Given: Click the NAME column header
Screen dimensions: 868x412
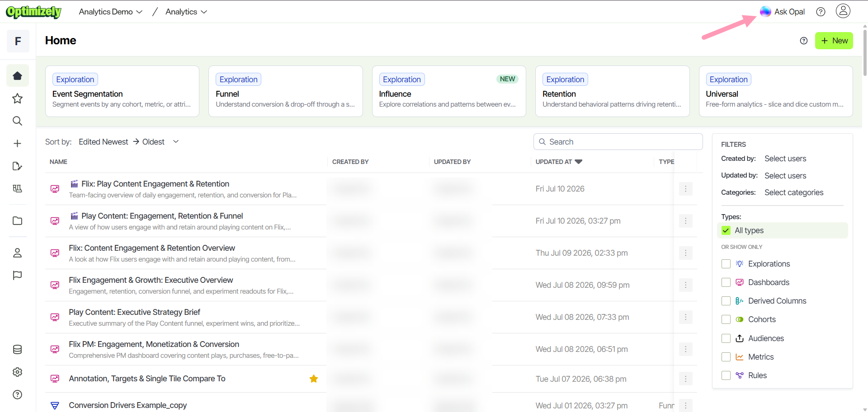Looking at the screenshot, I should (x=58, y=162).
